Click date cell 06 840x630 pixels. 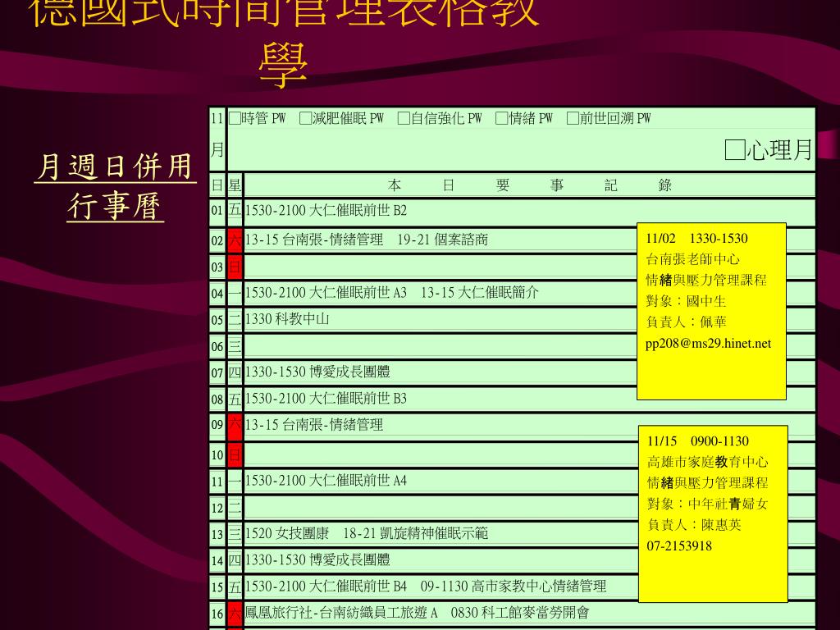pyautogui.click(x=217, y=347)
